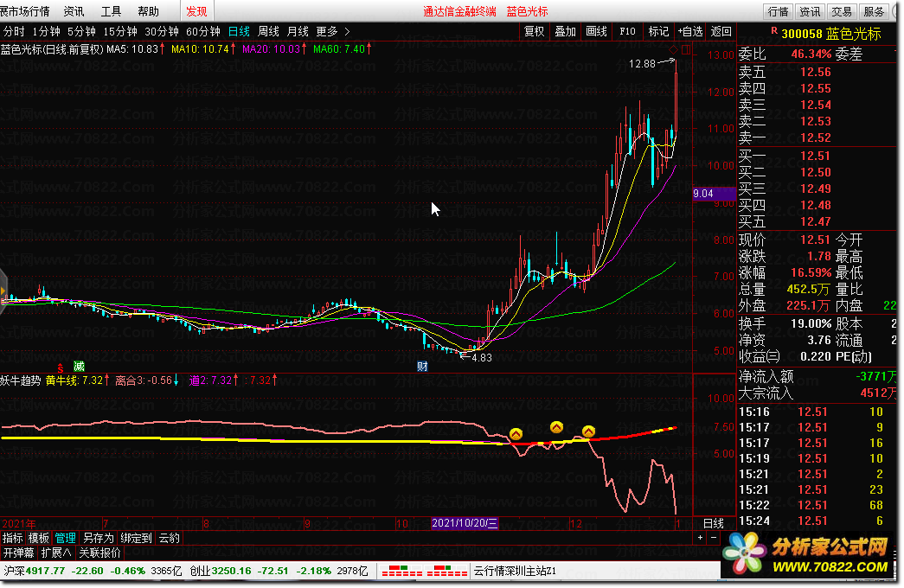
Task: Click 云行情深圳主站Z1 server status
Action: [515, 572]
